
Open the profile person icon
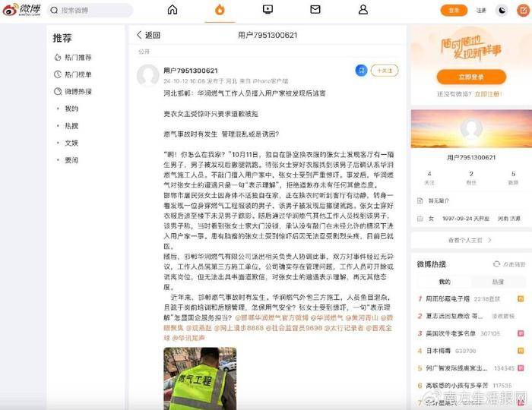(x=363, y=10)
